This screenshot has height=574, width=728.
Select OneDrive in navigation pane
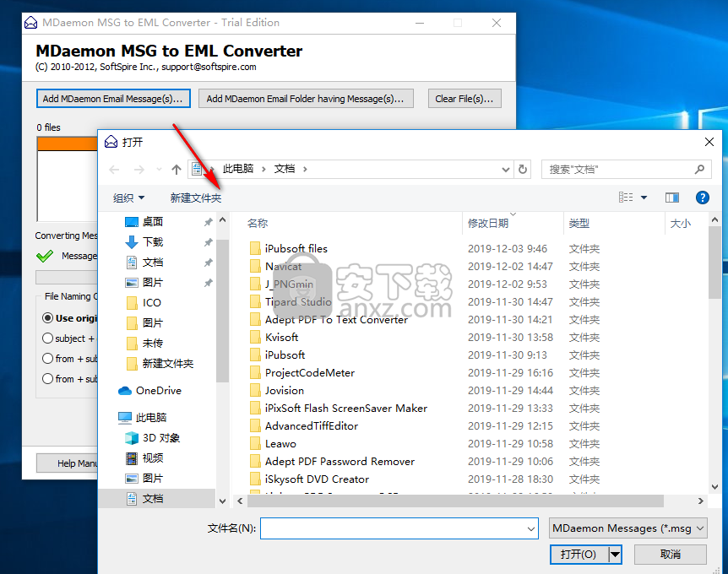tap(158, 391)
